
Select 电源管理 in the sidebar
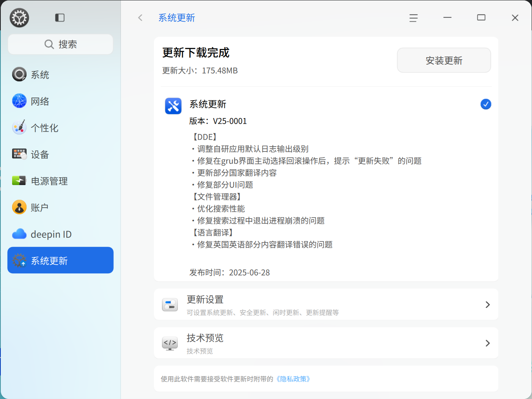(61, 181)
